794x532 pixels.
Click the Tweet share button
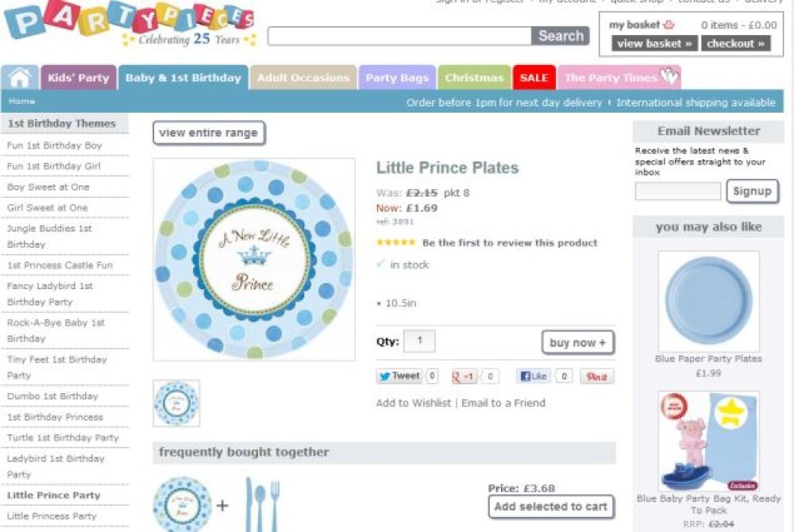[x=399, y=376]
